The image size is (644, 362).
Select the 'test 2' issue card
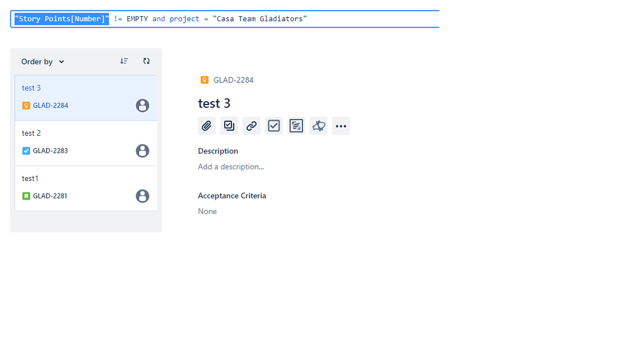[86, 143]
